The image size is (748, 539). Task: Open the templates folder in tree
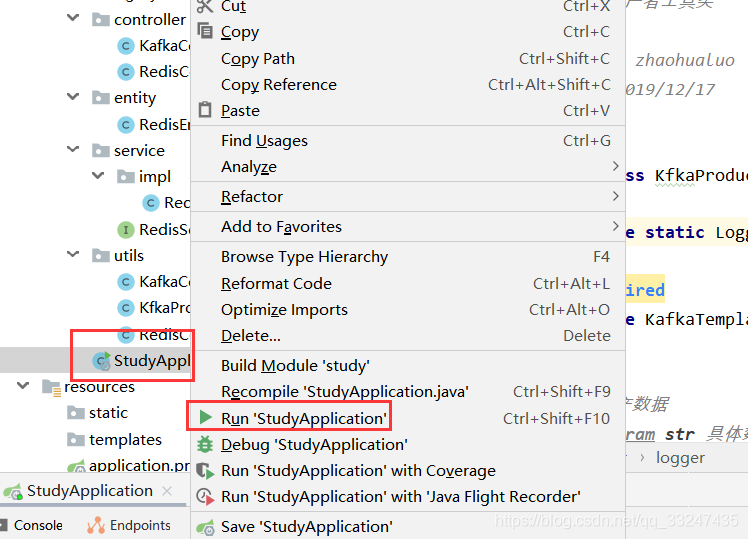[125, 439]
